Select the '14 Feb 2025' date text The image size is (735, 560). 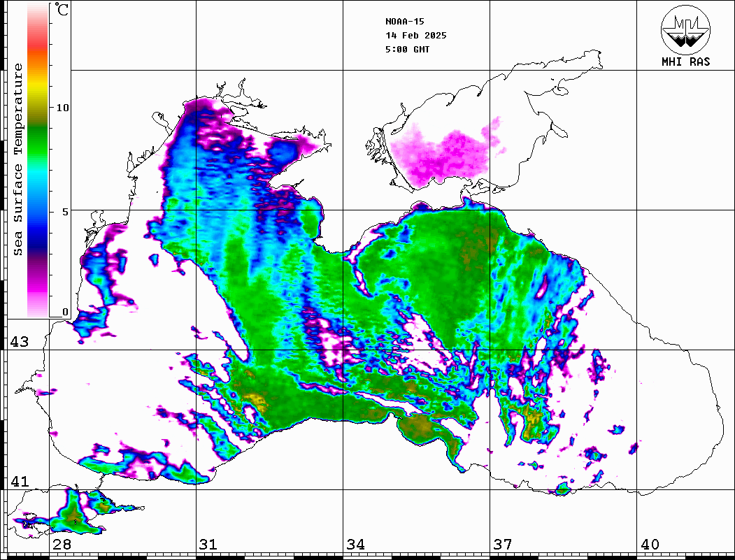[416, 36]
